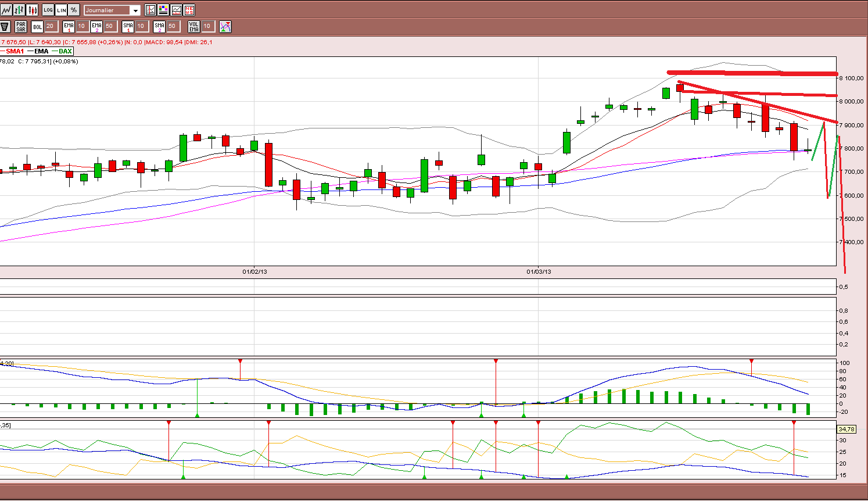Click the 34,78 indicator value box

pyautogui.click(x=847, y=429)
